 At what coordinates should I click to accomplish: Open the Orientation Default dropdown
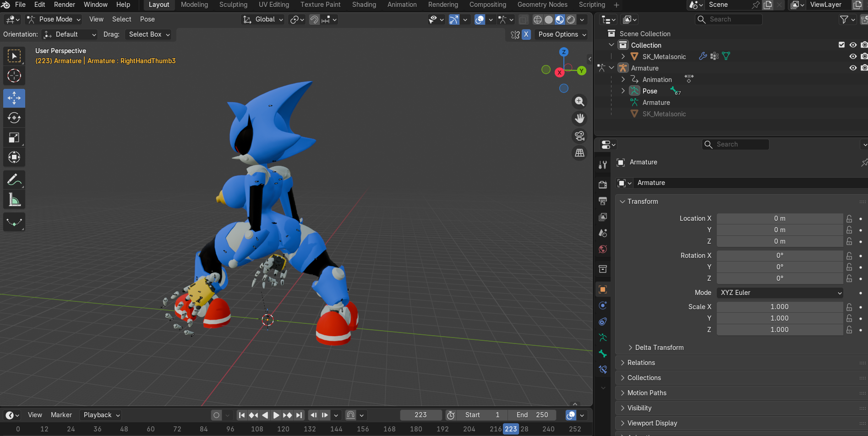coord(69,34)
